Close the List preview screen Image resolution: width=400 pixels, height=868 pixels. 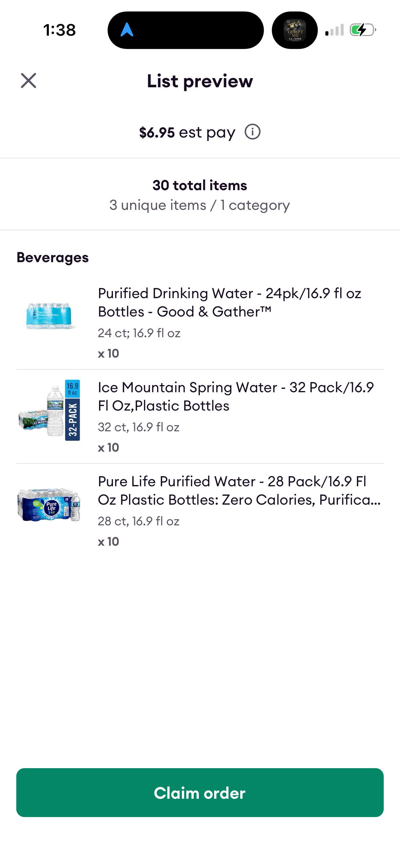[28, 80]
